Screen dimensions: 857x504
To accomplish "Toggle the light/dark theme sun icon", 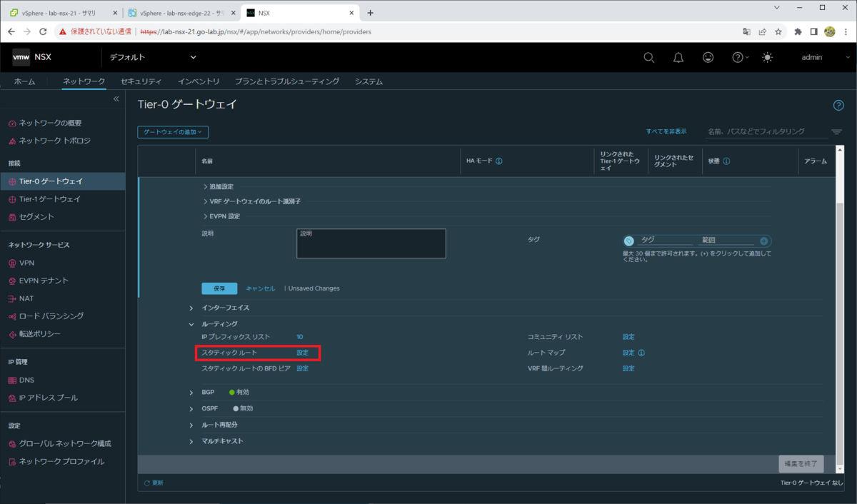I will pos(767,58).
